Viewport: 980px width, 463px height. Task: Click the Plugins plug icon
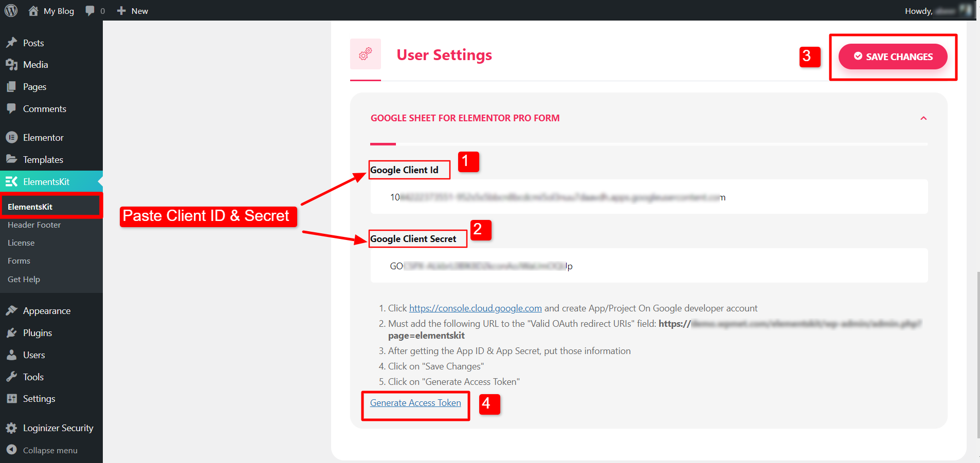[x=11, y=332]
